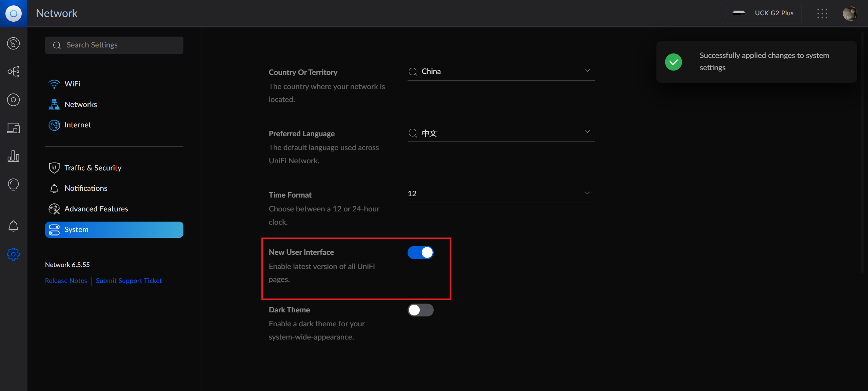Click the Networks hierarchy icon
This screenshot has height=391, width=868.
[x=54, y=104]
